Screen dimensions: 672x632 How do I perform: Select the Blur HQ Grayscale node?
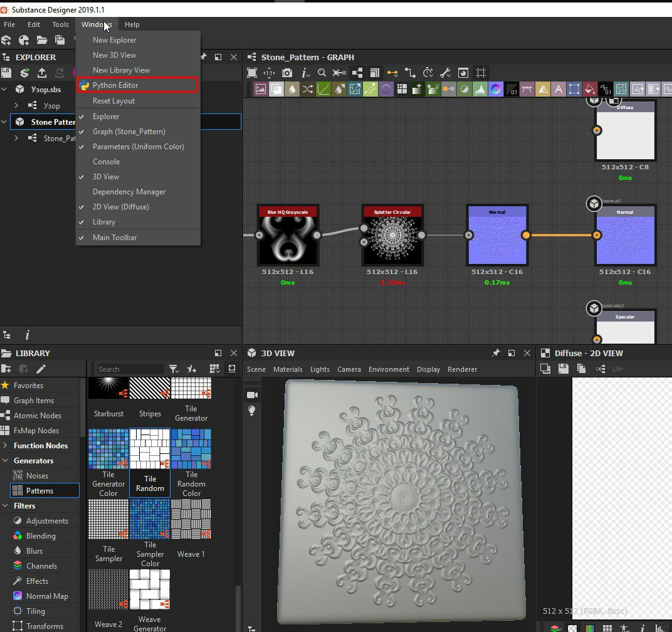288,235
